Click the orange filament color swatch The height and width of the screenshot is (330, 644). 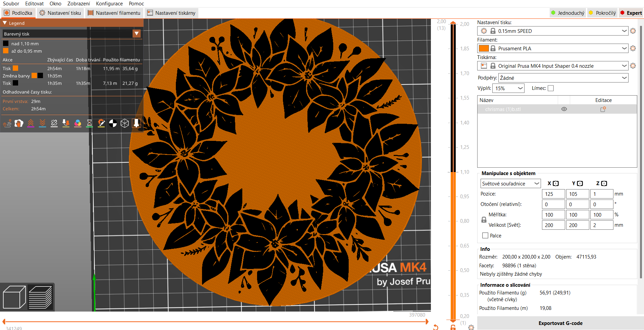tap(484, 48)
